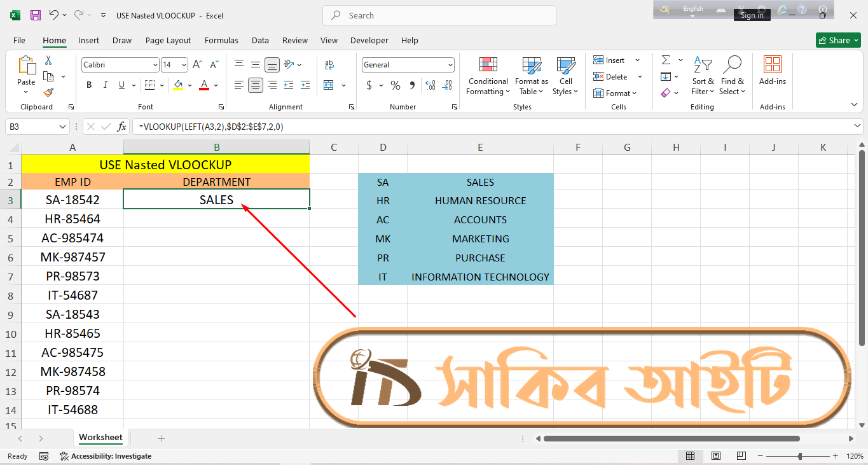Click the Increase Font Size icon
The width and height of the screenshot is (868, 465).
click(198, 65)
